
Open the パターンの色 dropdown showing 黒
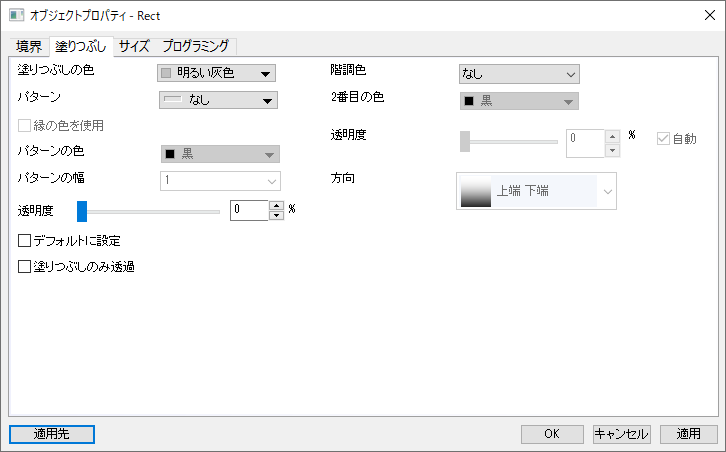pyautogui.click(x=220, y=154)
